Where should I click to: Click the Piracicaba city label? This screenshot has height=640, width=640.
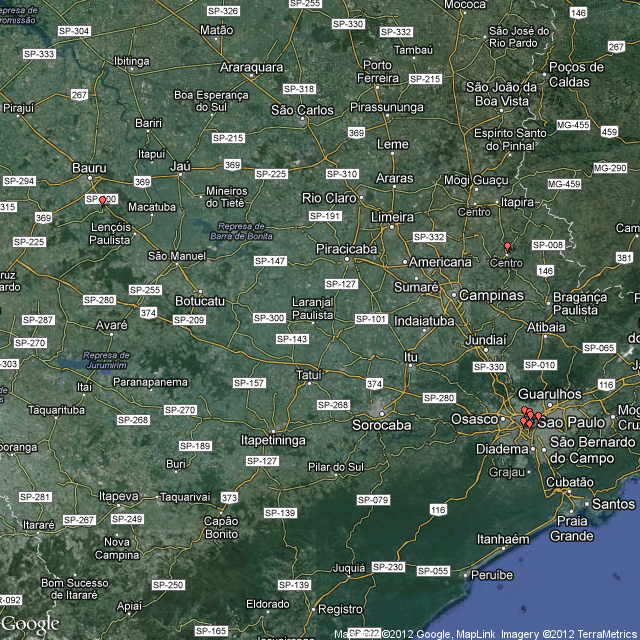(346, 247)
